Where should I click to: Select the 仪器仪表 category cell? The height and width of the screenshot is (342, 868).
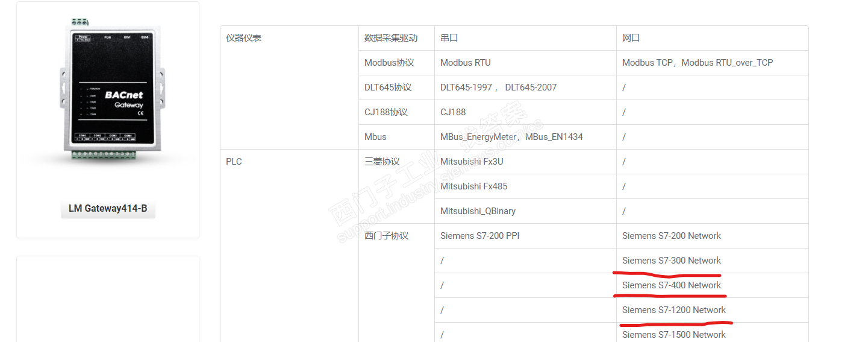tap(289, 87)
